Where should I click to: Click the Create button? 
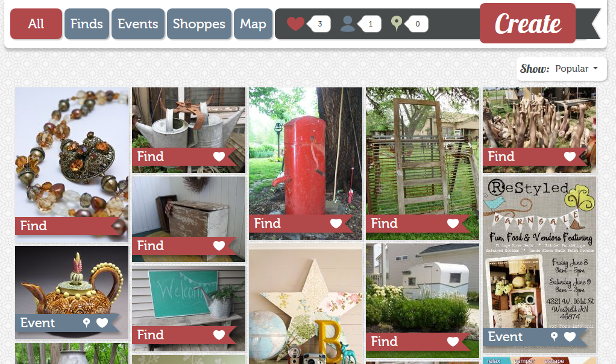point(527,24)
